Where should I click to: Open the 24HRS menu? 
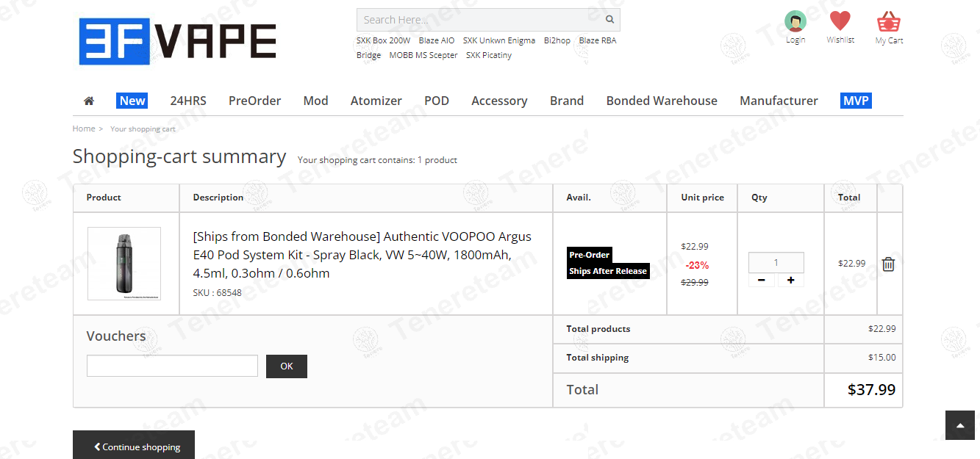point(188,101)
